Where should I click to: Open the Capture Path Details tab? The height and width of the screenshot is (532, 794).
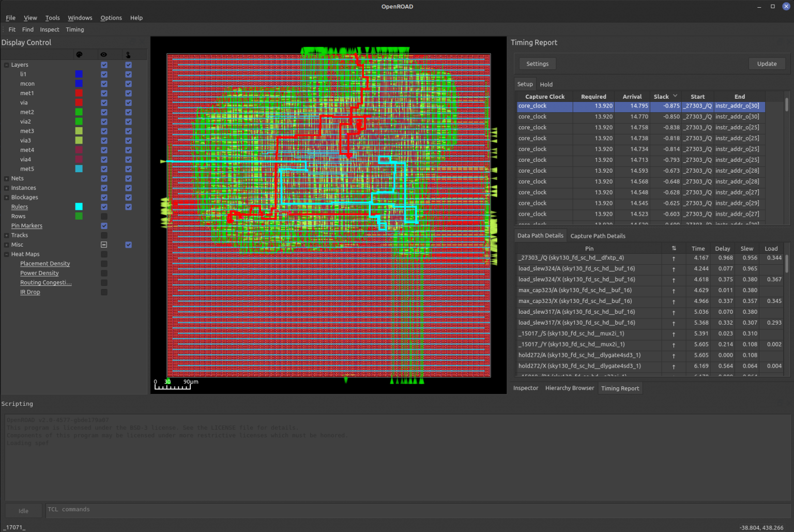(598, 236)
